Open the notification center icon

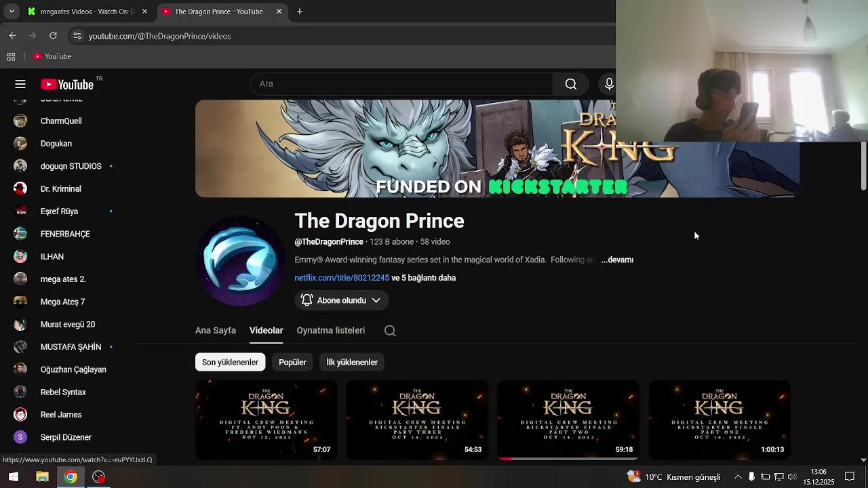pos(850,477)
